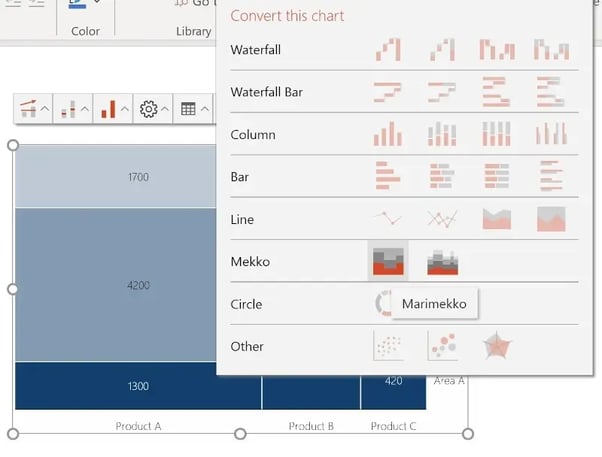Viewport: 602px width, 457px height.
Task: Convert to clustered column chart
Action: 551,134
